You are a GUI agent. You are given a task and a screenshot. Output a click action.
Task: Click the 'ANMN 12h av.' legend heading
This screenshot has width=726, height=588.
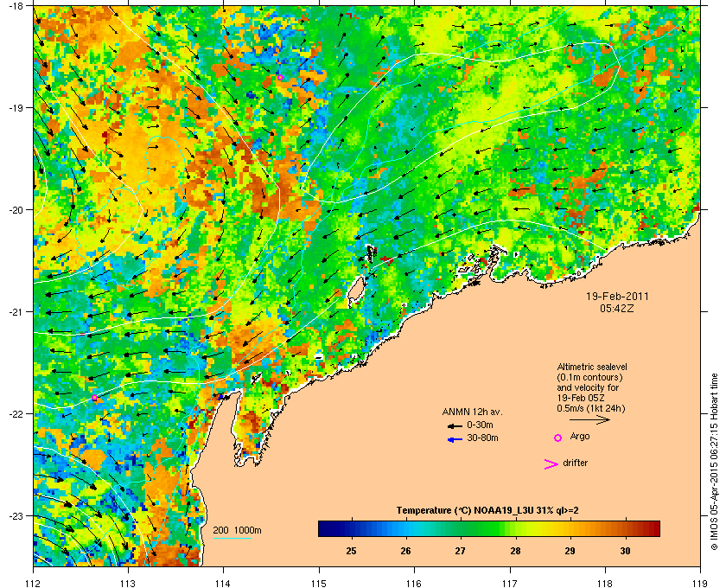click(472, 412)
